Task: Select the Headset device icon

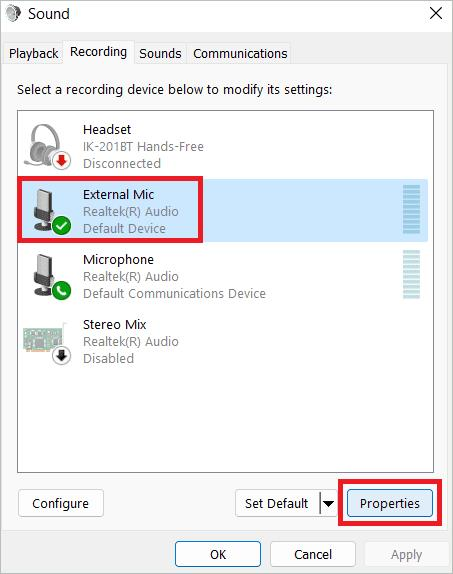Action: pyautogui.click(x=47, y=146)
